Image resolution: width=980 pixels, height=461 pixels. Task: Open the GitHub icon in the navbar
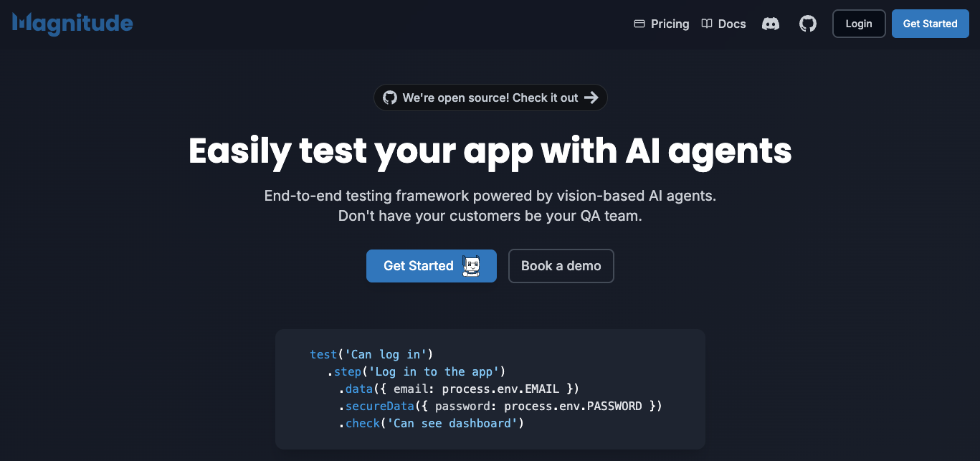tap(808, 24)
